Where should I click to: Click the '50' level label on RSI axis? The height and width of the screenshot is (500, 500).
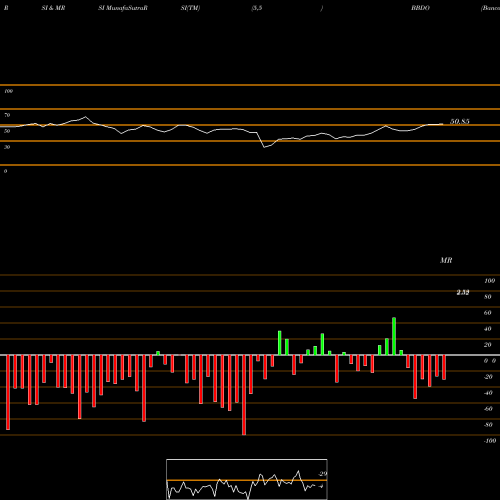click(x=7, y=131)
